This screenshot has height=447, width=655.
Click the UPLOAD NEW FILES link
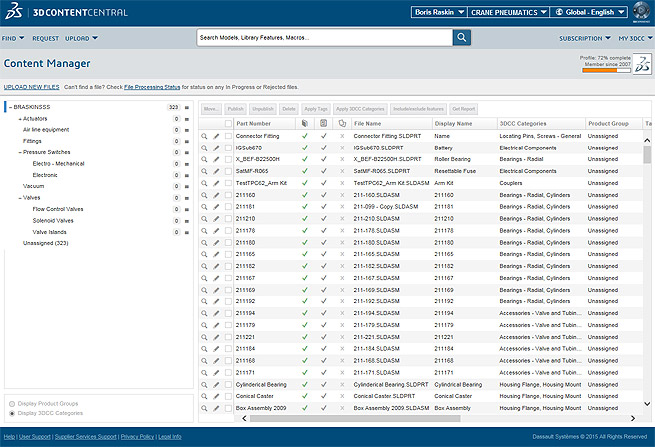31,87
